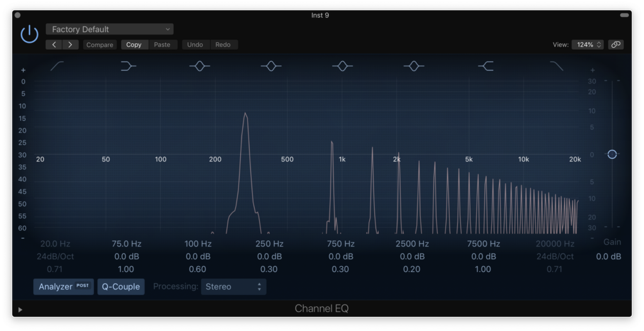Select the 250 Hz frequency value field
The image size is (644, 331).
pos(269,244)
